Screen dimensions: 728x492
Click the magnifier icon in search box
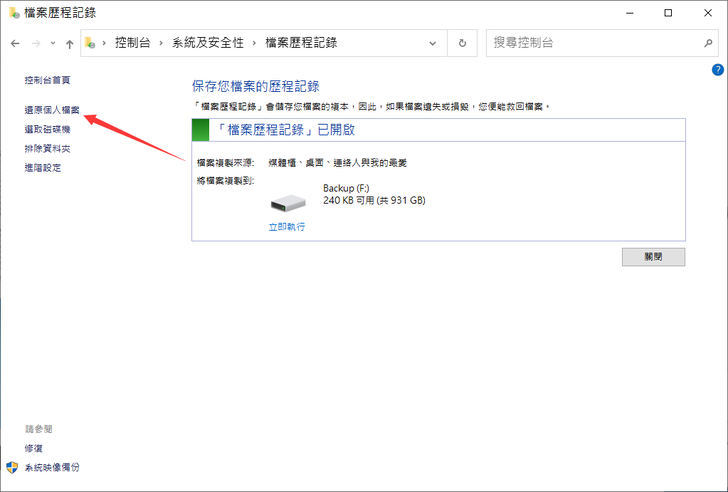[x=707, y=44]
